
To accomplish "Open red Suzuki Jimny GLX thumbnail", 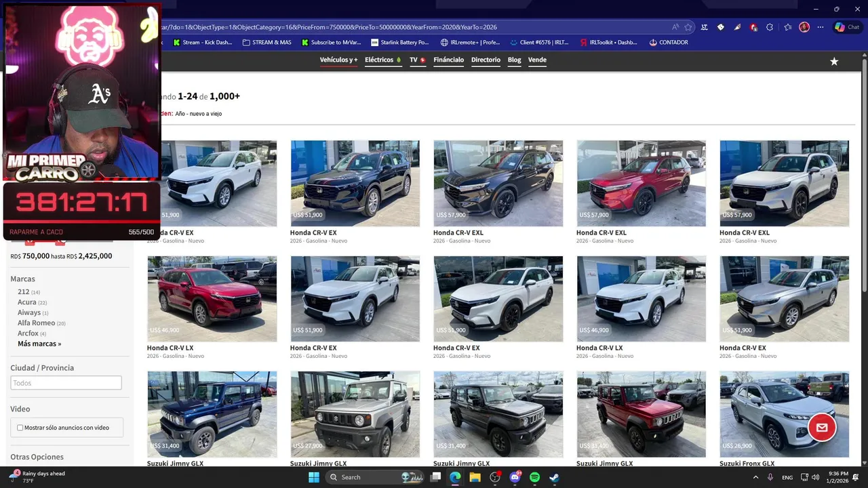I will 641,413.
